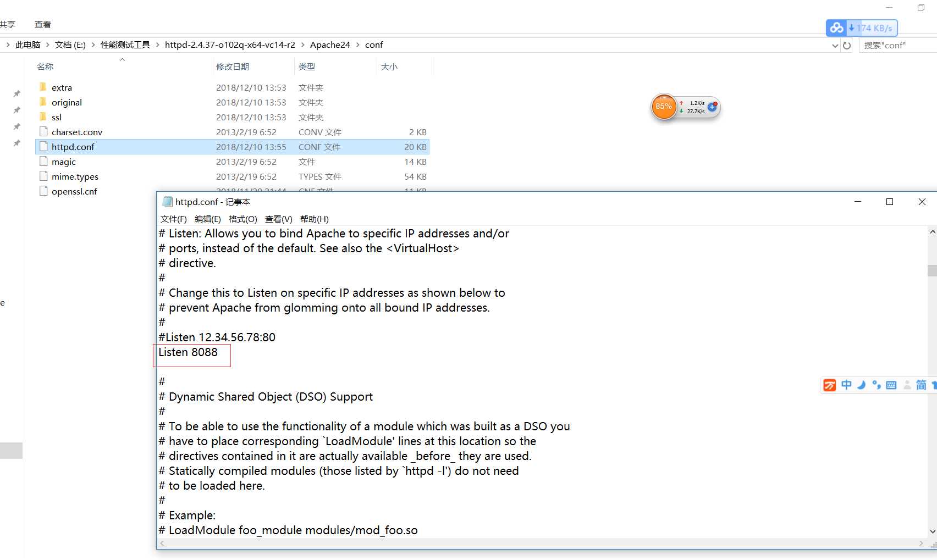Go to 性能测试工具 in the breadcrumb
The width and height of the screenshot is (937, 560).
pos(125,45)
